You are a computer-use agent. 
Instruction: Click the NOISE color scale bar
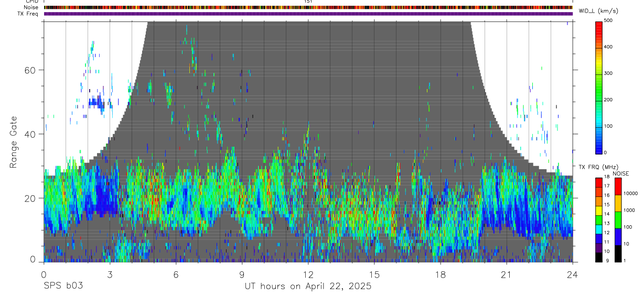[617, 219]
